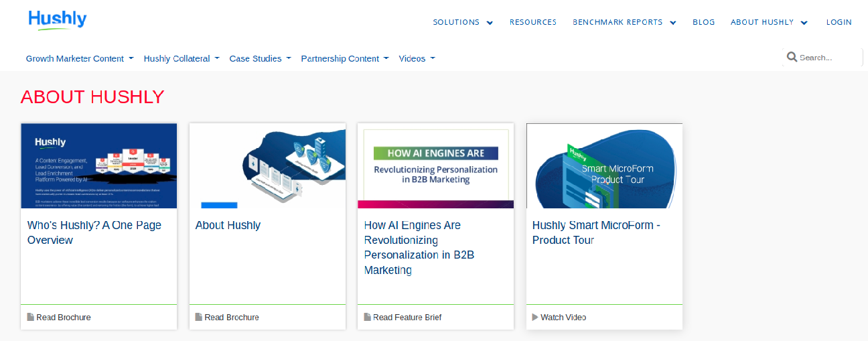Expand Partnership Content dropdown

click(x=345, y=58)
